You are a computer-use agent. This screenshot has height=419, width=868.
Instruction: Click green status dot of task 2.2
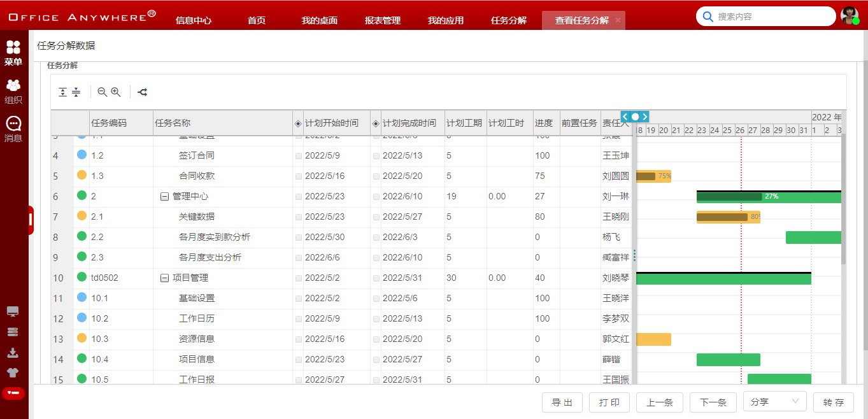(x=82, y=236)
